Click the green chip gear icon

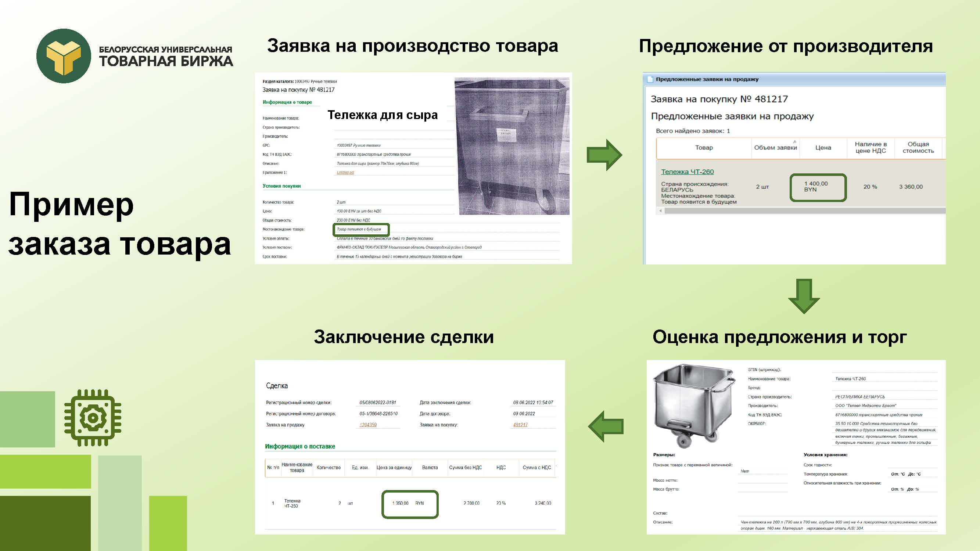(x=93, y=418)
